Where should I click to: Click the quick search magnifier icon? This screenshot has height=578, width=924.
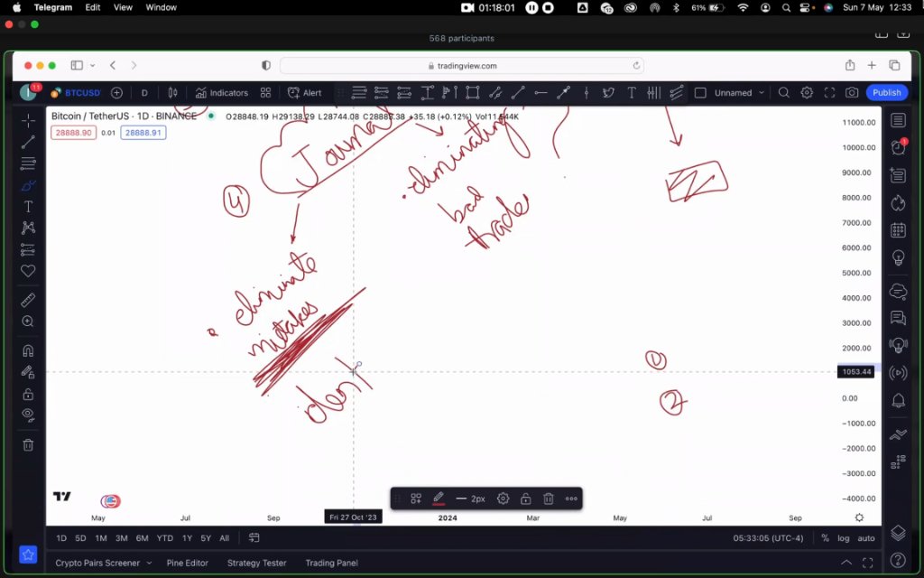tap(784, 93)
